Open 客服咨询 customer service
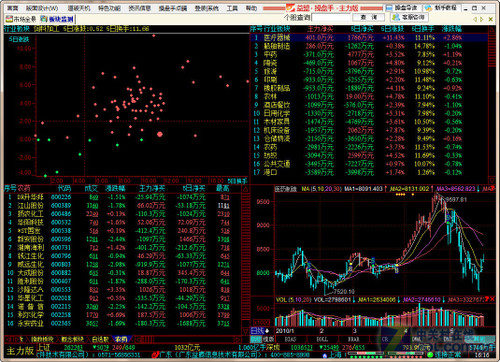 pyautogui.click(x=410, y=17)
